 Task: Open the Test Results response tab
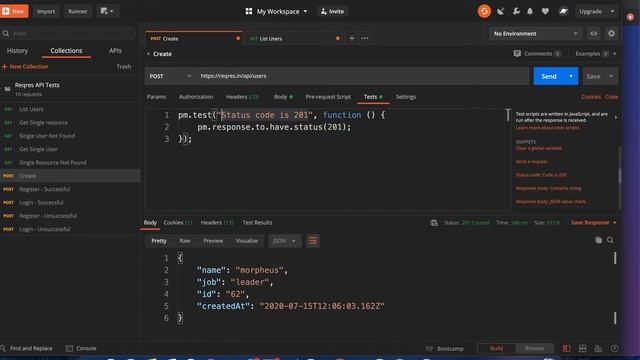pos(257,222)
